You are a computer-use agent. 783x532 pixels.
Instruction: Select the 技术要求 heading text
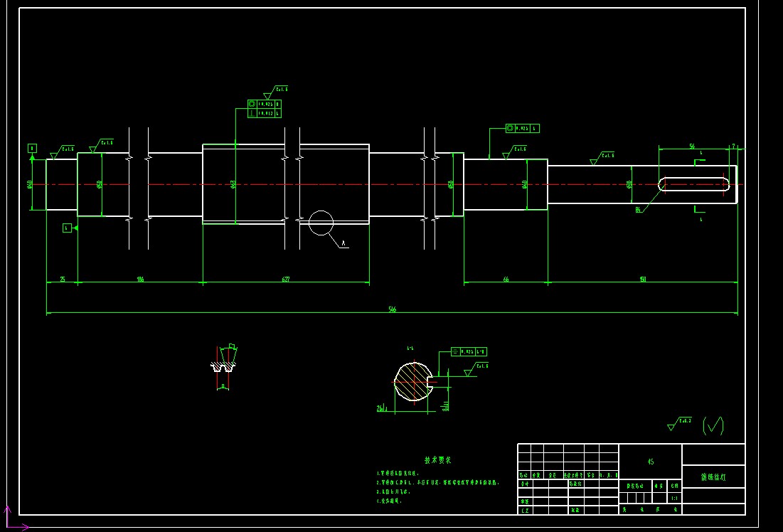[437, 460]
